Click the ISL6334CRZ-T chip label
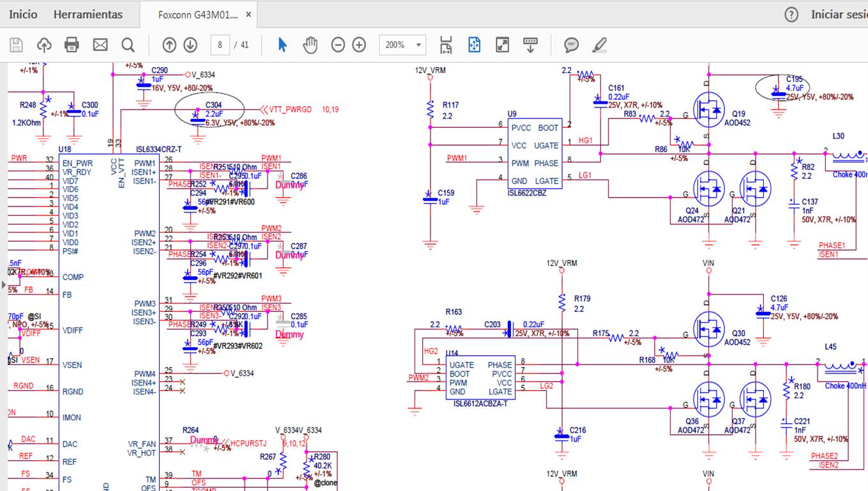The width and height of the screenshot is (868, 491). [159, 149]
